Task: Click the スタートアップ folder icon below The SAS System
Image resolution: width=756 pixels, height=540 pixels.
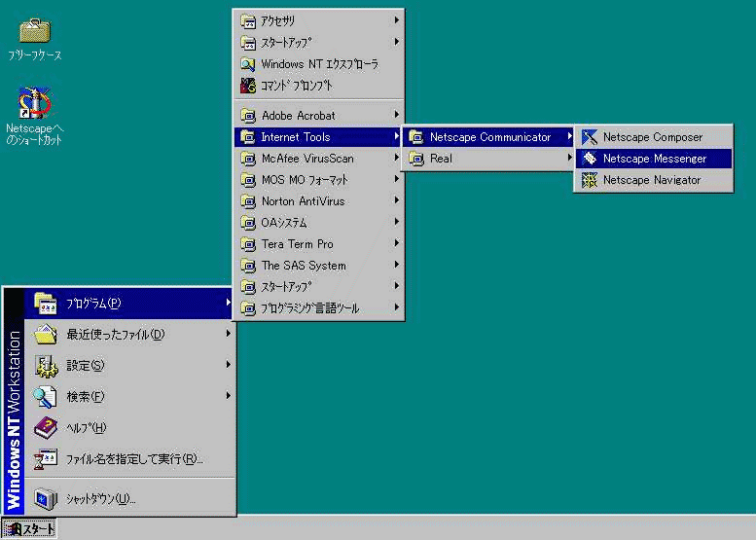Action: click(248, 287)
